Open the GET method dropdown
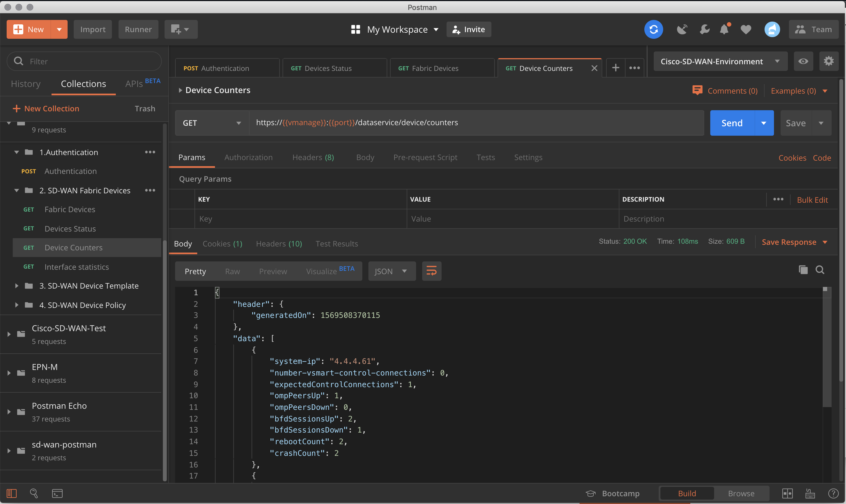This screenshot has width=846, height=504. click(212, 123)
